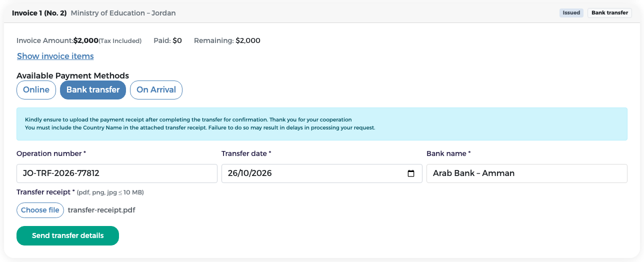Click the Remaining: $2,000 text
The image size is (644, 262).
(227, 40)
